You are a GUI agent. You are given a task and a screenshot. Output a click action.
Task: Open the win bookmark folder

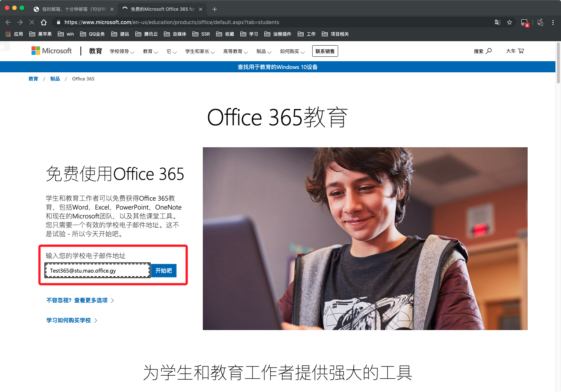66,34
